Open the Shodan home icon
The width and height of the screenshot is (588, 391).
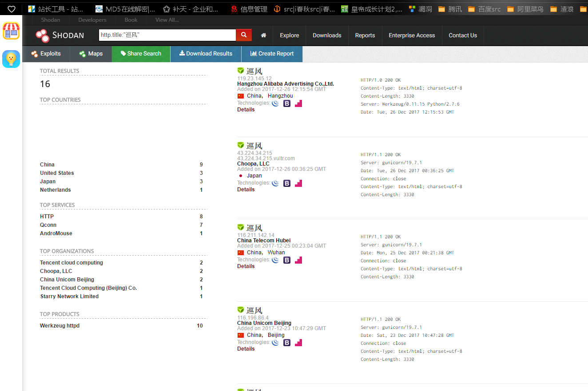(263, 36)
